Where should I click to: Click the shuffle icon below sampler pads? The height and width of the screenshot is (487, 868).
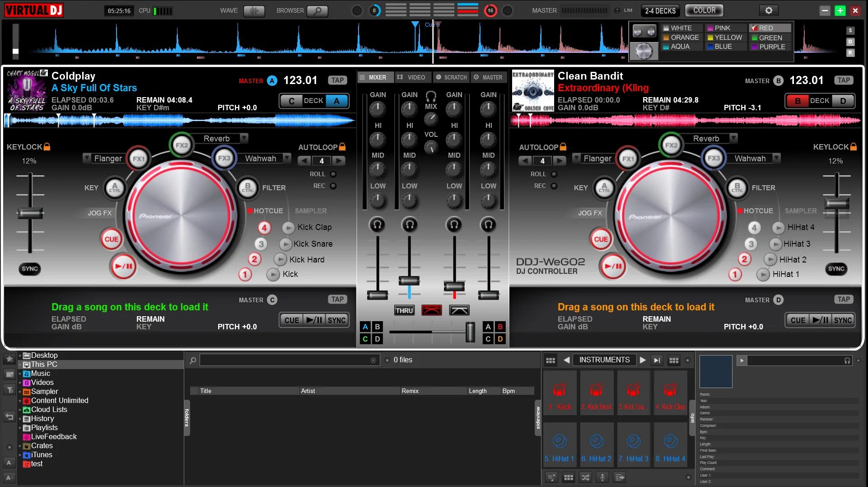coord(585,477)
